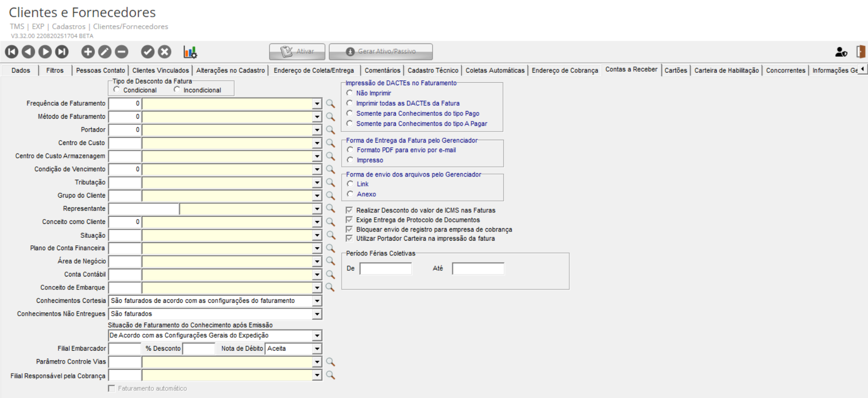Switch to the Clientes Vinculados tab
Image resolution: width=868 pixels, height=398 pixels.
[x=161, y=70]
